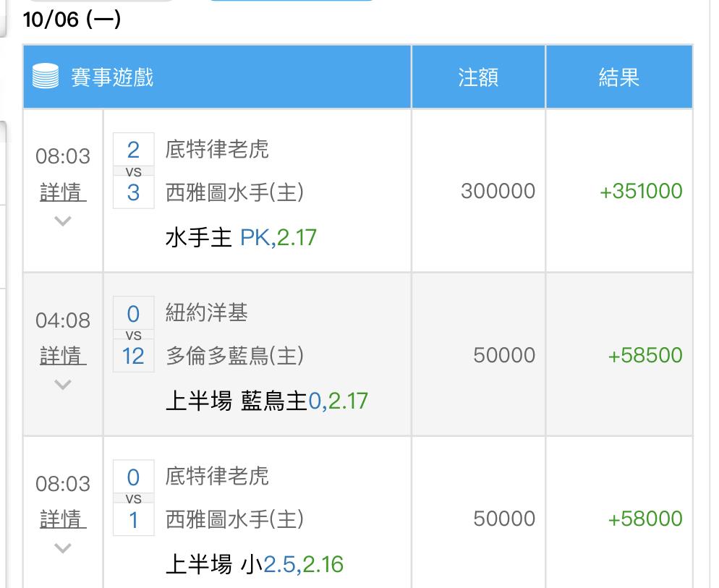This screenshot has height=588, width=719.
Task: Click bet option 水手主 PK,2.17
Action: point(241,237)
